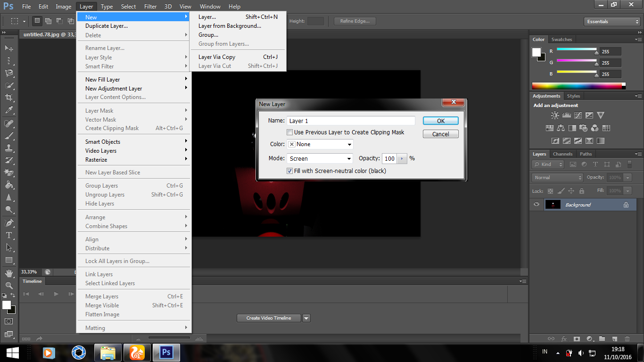Add a Curves adjustment
644x362 pixels.
pyautogui.click(x=578, y=115)
